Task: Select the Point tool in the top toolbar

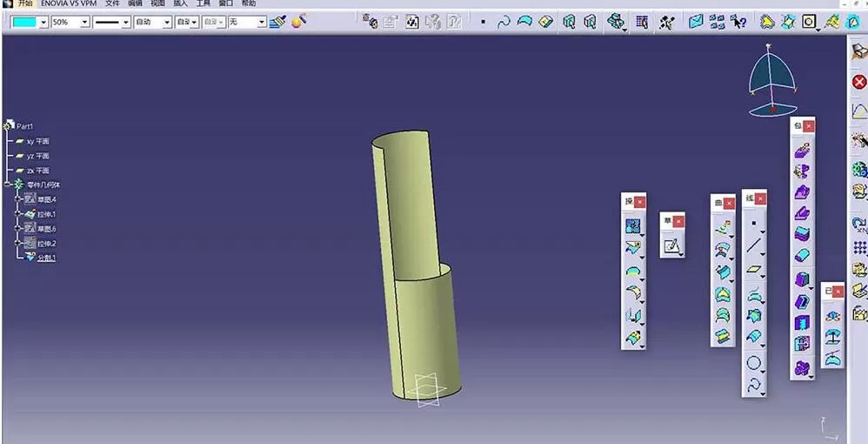Action: [483, 22]
